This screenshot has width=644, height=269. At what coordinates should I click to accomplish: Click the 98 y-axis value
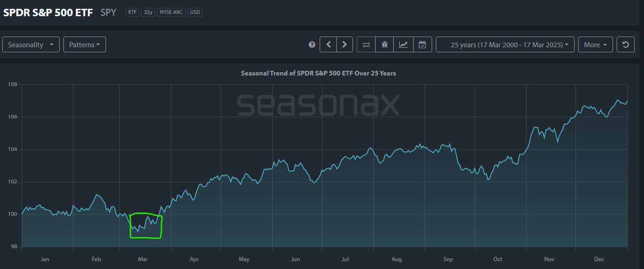pos(14,246)
